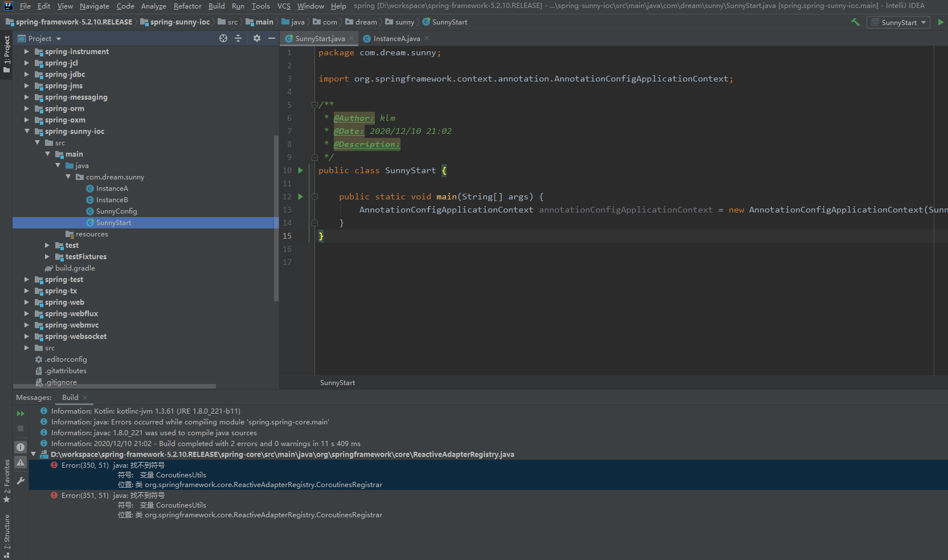The height and width of the screenshot is (560, 948).
Task: Open the Analyze menu
Action: pyautogui.click(x=154, y=6)
